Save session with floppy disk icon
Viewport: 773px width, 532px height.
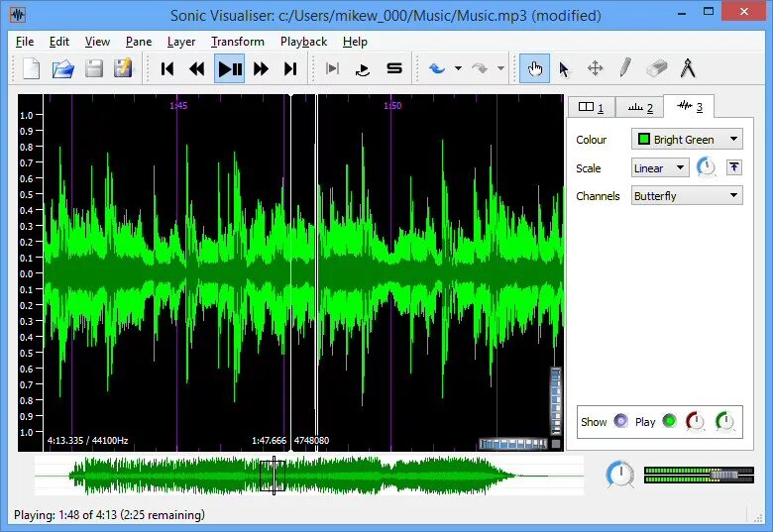(94, 68)
